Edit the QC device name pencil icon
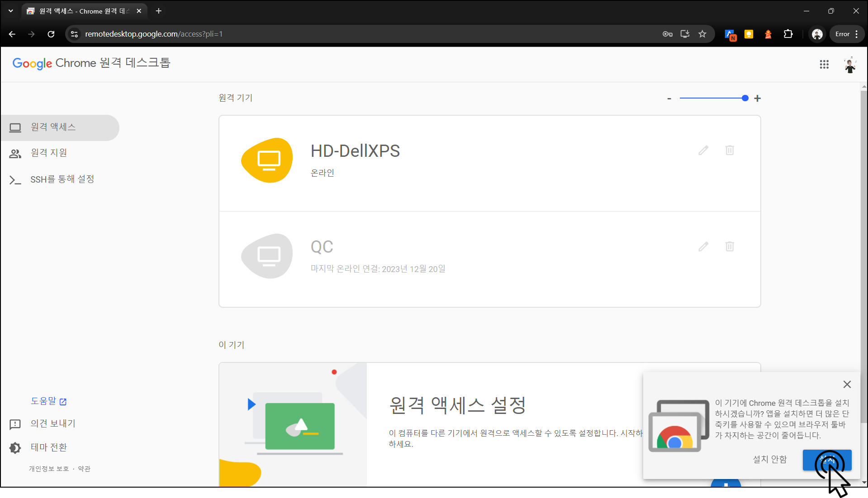Screen dimensions: 868x498 point(703,247)
